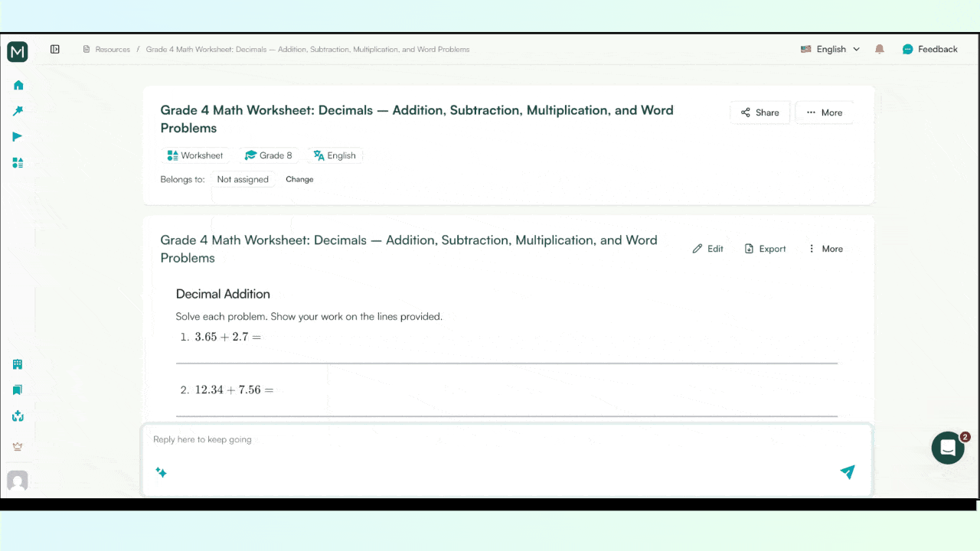The width and height of the screenshot is (980, 551).
Task: Click the Decimal Addition heading
Action: pos(223,294)
